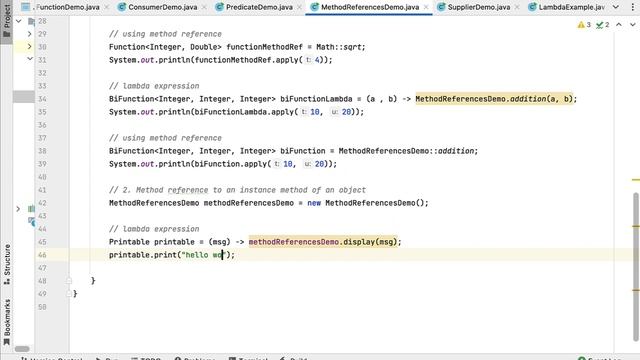Click line number 46 in the gutter
Viewport: 640px width, 360px height.
[x=42, y=255]
